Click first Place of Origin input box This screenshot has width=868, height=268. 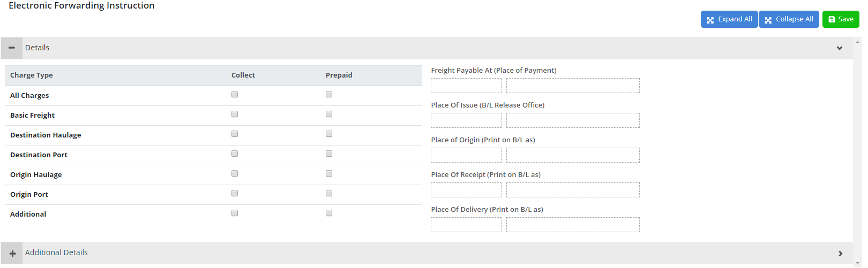[466, 156]
